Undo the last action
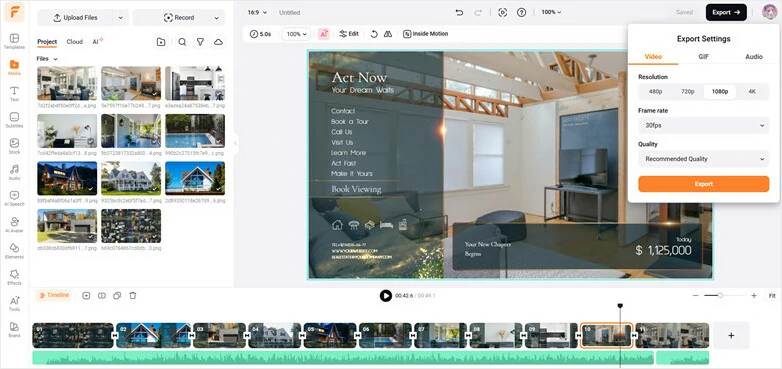Screen dimensions: 782x369 [x=459, y=12]
